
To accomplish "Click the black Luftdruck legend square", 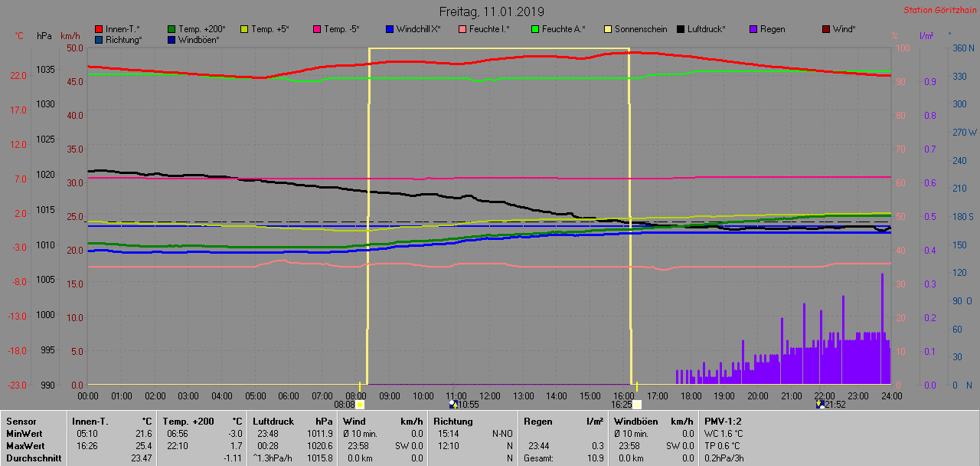I will (x=681, y=29).
